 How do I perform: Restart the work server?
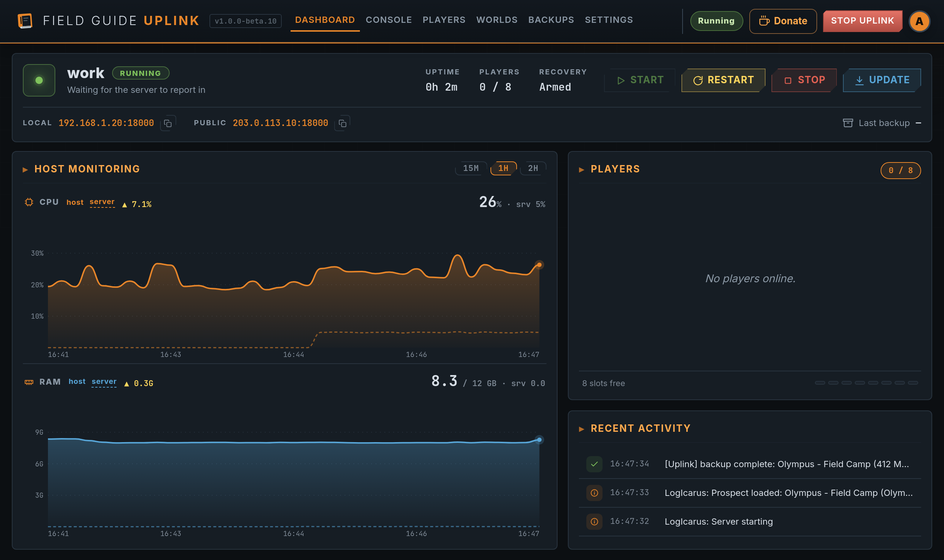pos(723,80)
